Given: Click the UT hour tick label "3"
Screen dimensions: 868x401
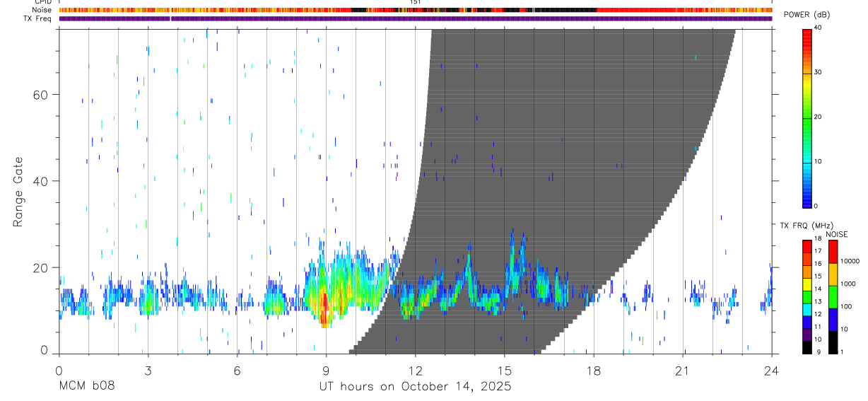Looking at the screenshot, I should click(148, 370).
